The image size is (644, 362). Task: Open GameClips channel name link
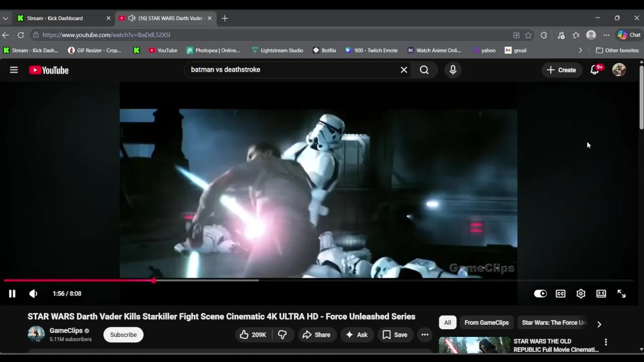coord(66,331)
